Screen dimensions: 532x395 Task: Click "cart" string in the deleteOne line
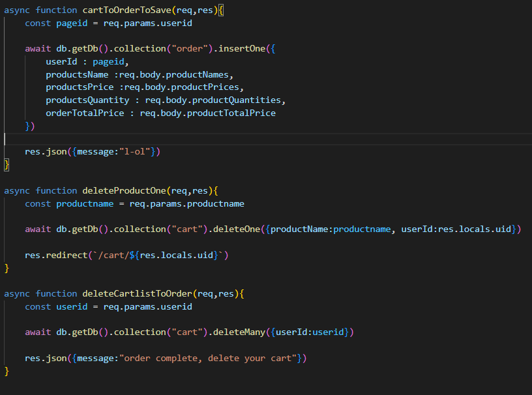point(187,229)
